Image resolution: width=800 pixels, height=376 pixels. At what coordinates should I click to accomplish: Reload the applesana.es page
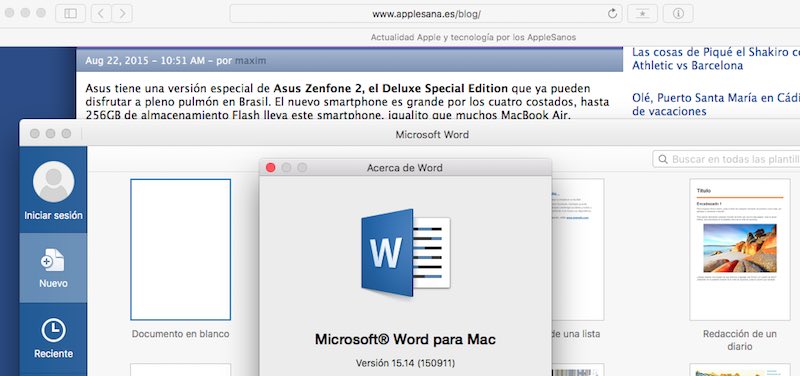click(613, 14)
